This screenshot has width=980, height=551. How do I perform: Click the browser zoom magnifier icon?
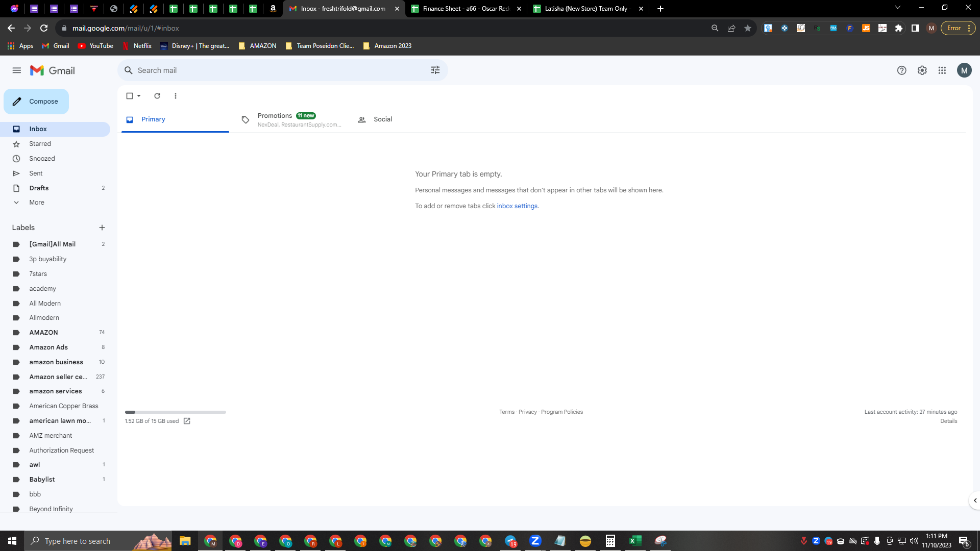click(x=715, y=28)
